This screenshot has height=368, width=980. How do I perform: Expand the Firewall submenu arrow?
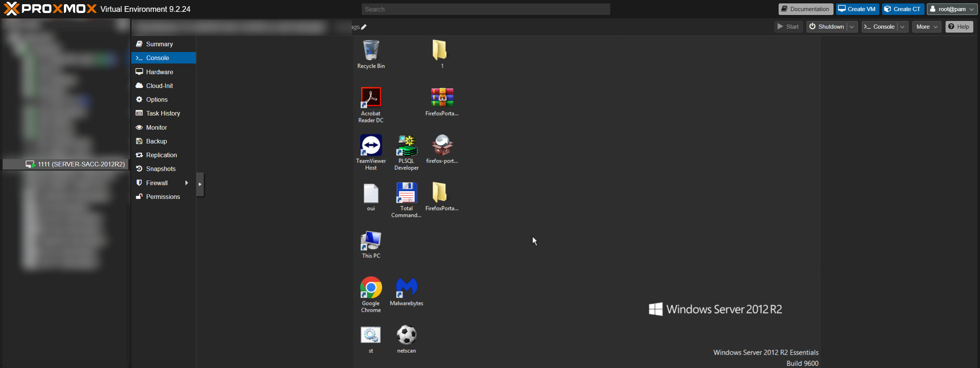(x=186, y=183)
